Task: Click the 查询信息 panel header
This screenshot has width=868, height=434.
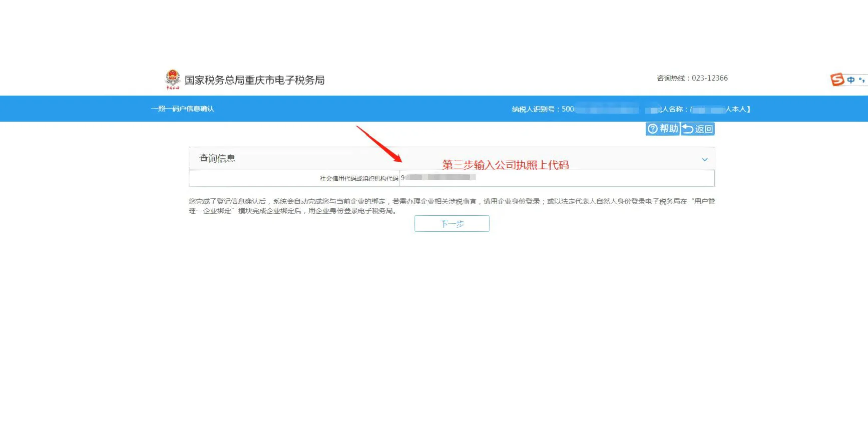Action: [x=217, y=159]
